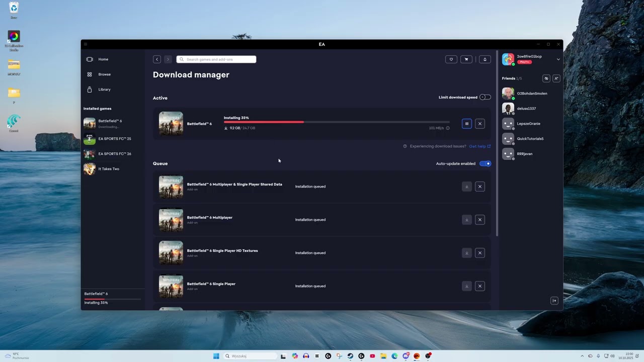Start download of Multiplayer & Single Player Shared Data
Screen dimensions: 644x362
tap(467, 187)
